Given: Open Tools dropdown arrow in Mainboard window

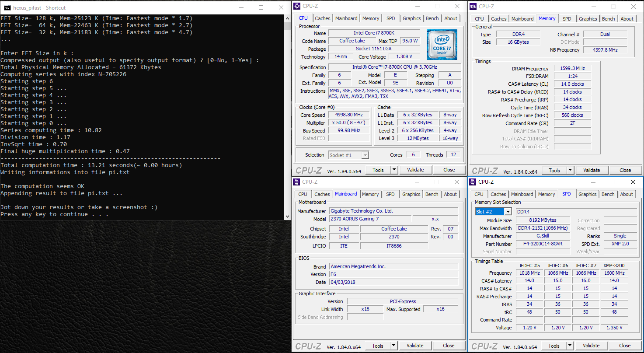Looking at the screenshot, I should 393,346.
